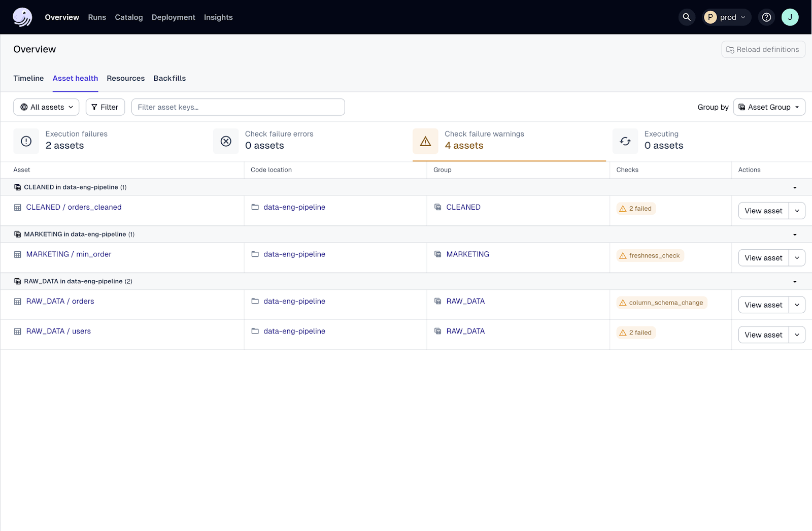Click View asset for RAW_DATA / orders
This screenshot has height=531, width=812.
pos(763,305)
